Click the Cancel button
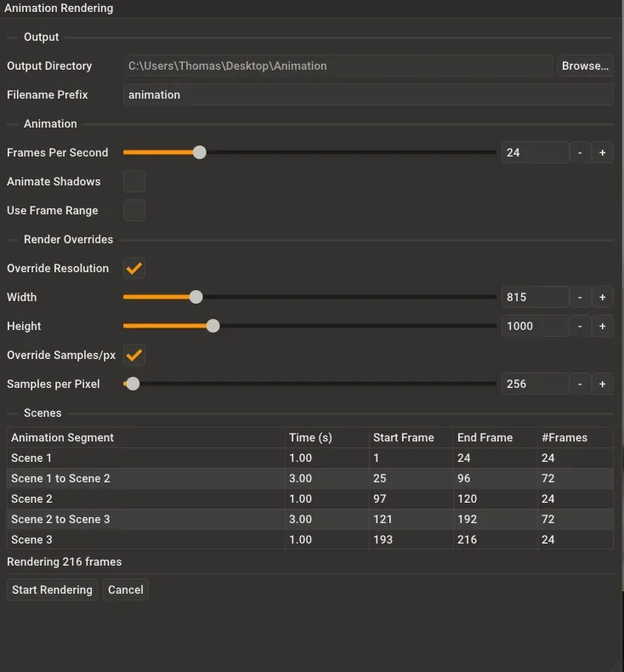The width and height of the screenshot is (624, 672). click(x=126, y=589)
